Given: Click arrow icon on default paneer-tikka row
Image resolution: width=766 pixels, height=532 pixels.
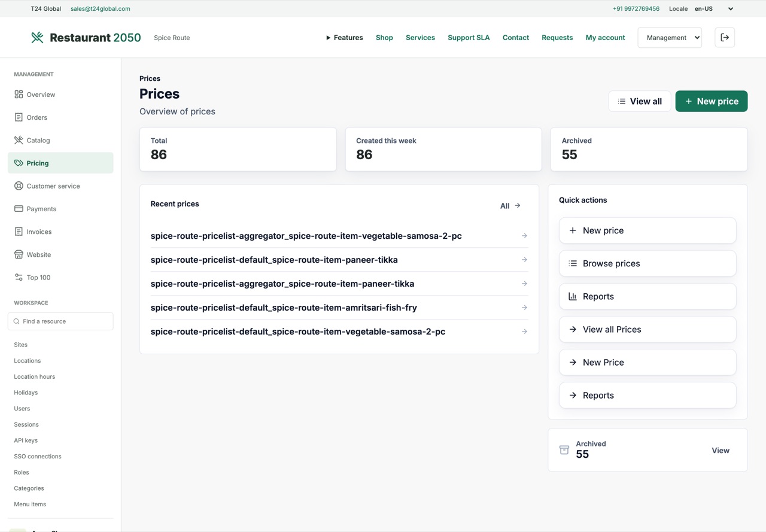Looking at the screenshot, I should [x=524, y=260].
